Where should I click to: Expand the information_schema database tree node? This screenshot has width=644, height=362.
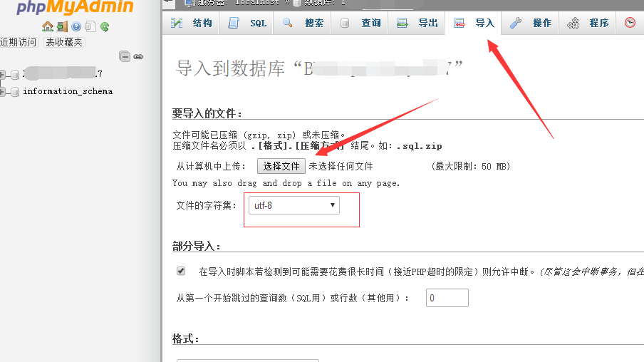pyautogui.click(x=4, y=91)
